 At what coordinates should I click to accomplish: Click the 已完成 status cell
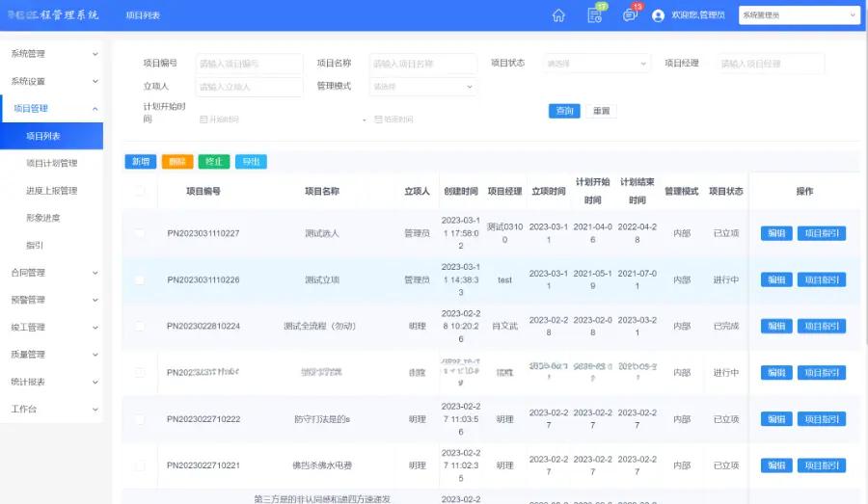[x=725, y=327]
